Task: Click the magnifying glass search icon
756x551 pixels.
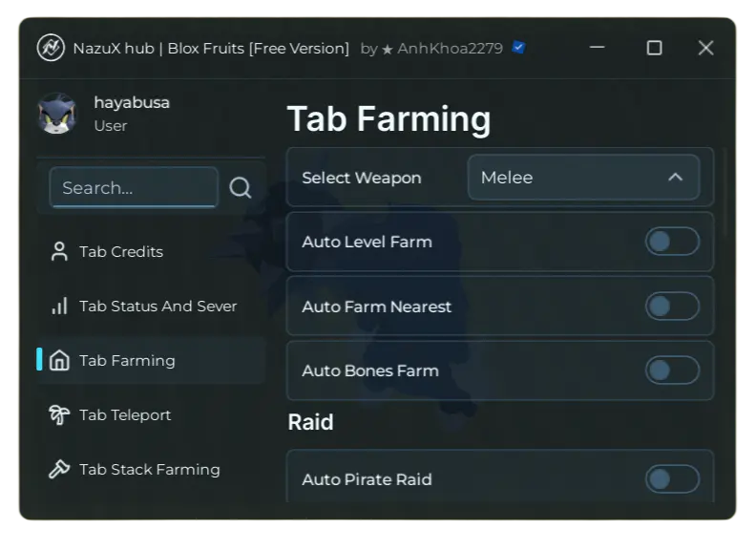Action: tap(241, 187)
